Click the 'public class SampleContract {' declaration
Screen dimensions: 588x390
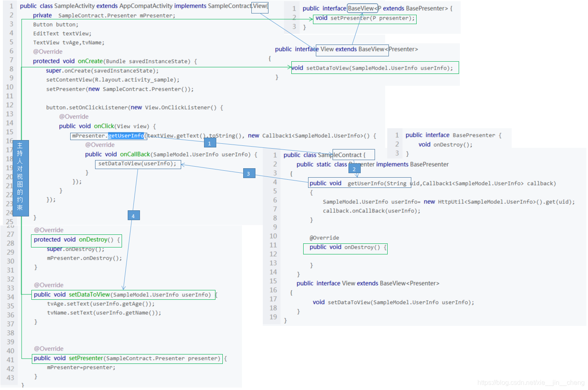tap(324, 155)
